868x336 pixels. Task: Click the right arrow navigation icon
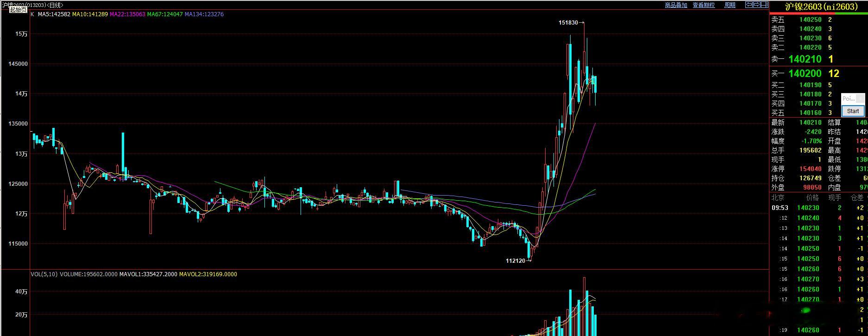(x=756, y=5)
